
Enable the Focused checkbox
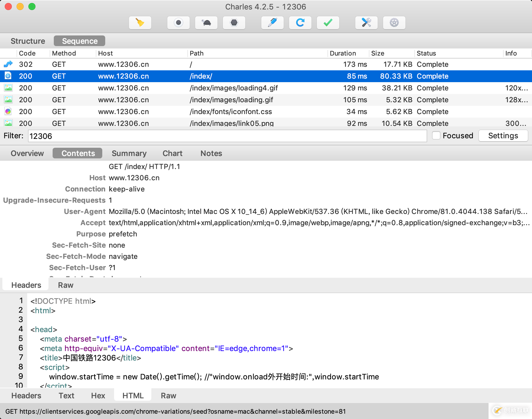(x=436, y=136)
